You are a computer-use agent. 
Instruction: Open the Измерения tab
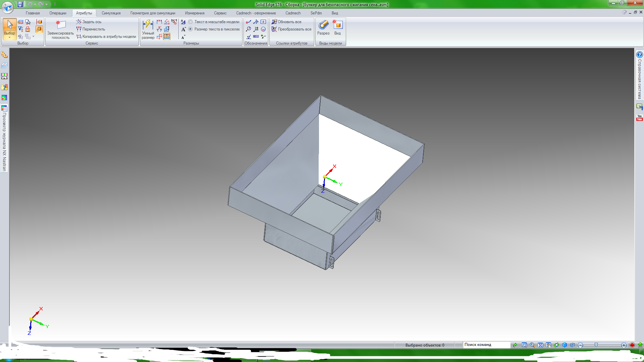pyautogui.click(x=195, y=13)
